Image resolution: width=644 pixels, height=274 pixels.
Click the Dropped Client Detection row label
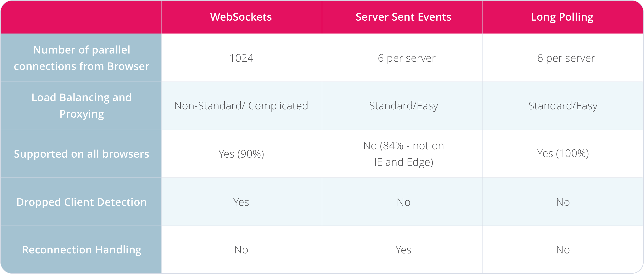(x=82, y=202)
